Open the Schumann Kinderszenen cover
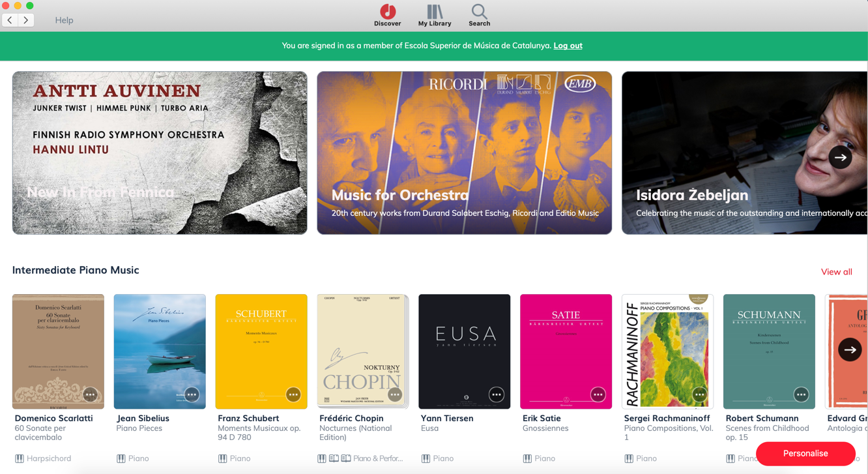 click(x=769, y=351)
